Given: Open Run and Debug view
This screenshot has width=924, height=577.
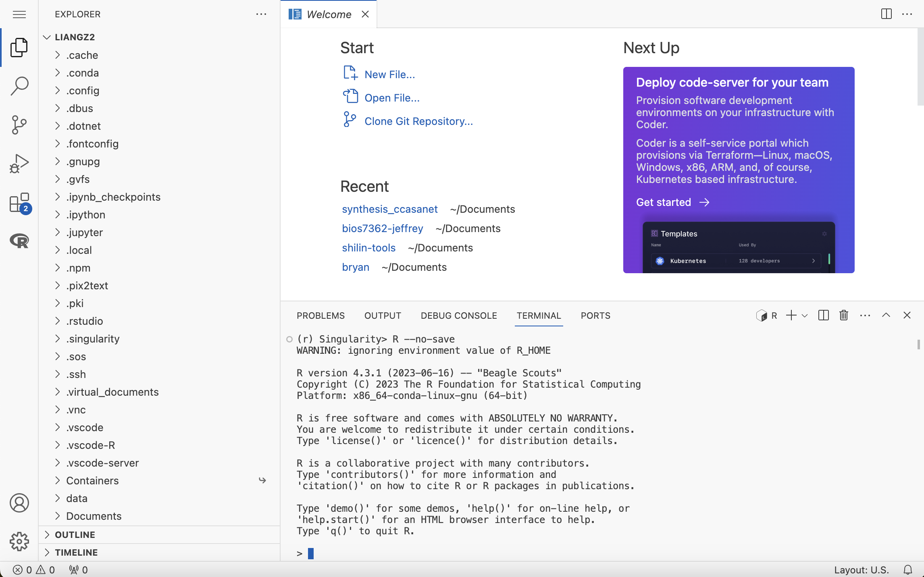Looking at the screenshot, I should 19,163.
